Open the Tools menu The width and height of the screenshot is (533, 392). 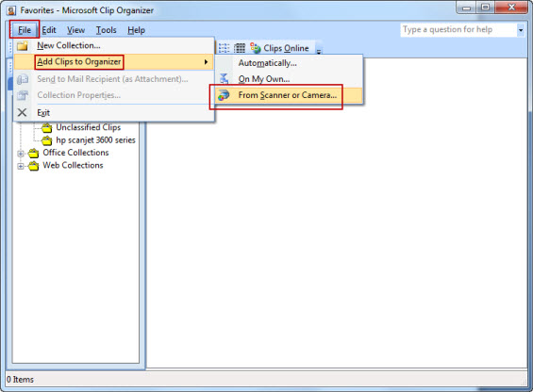coord(106,30)
